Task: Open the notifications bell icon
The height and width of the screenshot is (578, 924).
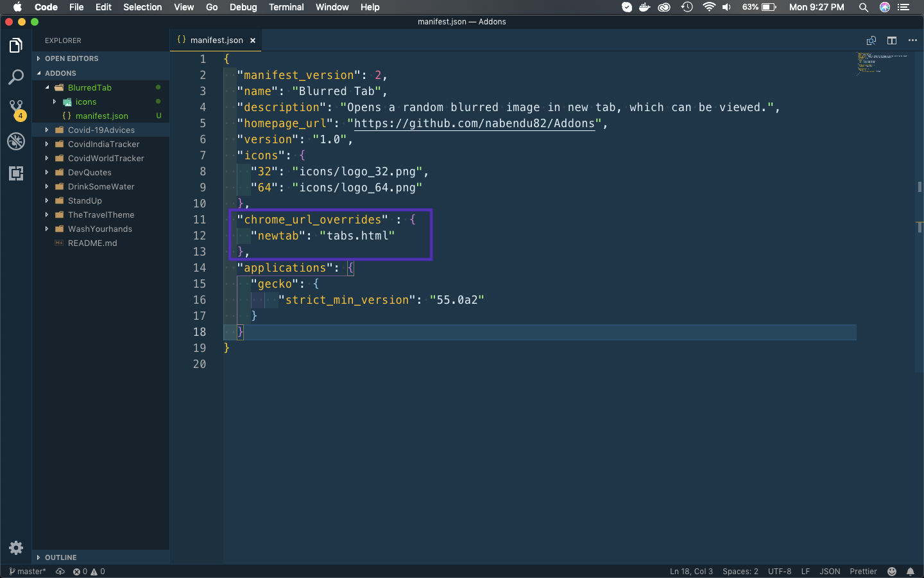Action: [x=911, y=572]
